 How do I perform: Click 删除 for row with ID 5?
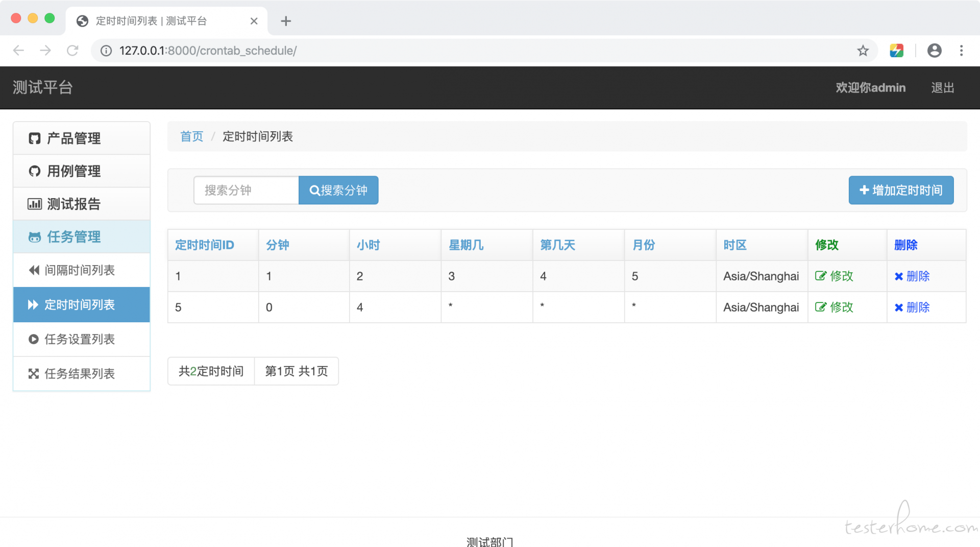click(x=912, y=307)
